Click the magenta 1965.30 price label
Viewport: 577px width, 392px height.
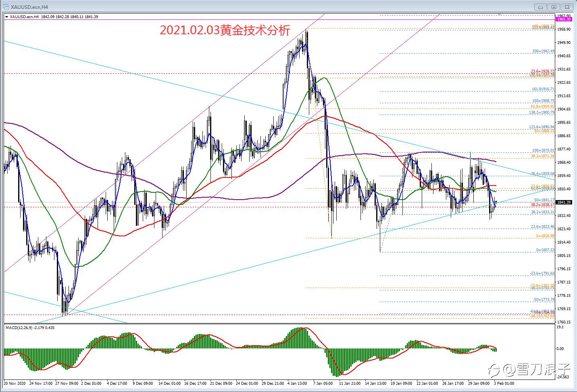coord(564,19)
